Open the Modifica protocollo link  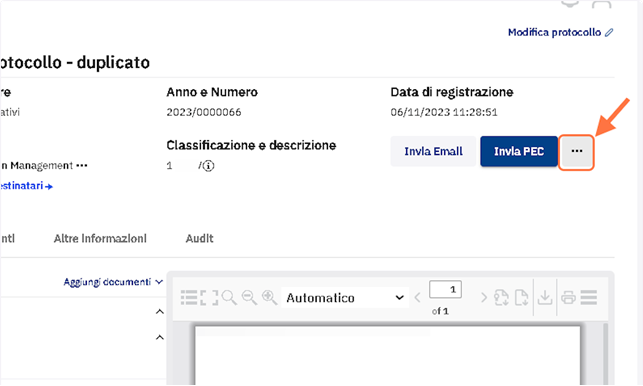click(554, 32)
